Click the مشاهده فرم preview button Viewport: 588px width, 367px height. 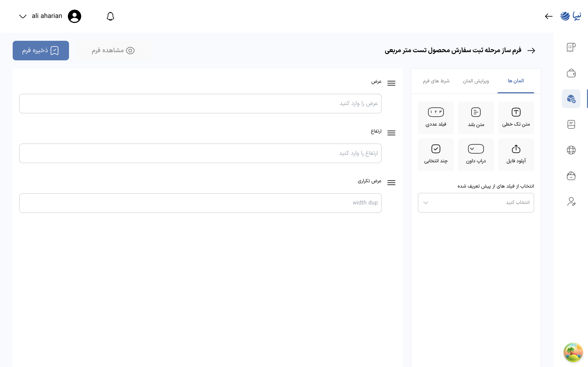coord(113,51)
